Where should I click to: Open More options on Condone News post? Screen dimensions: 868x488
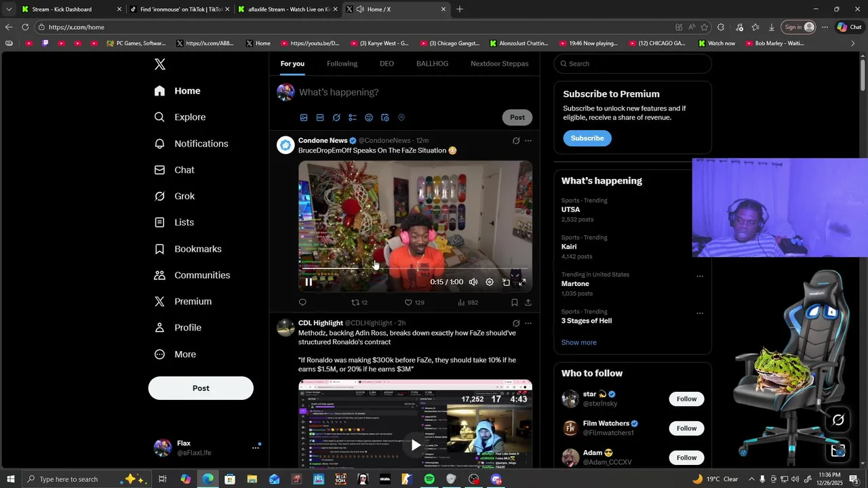tap(528, 141)
